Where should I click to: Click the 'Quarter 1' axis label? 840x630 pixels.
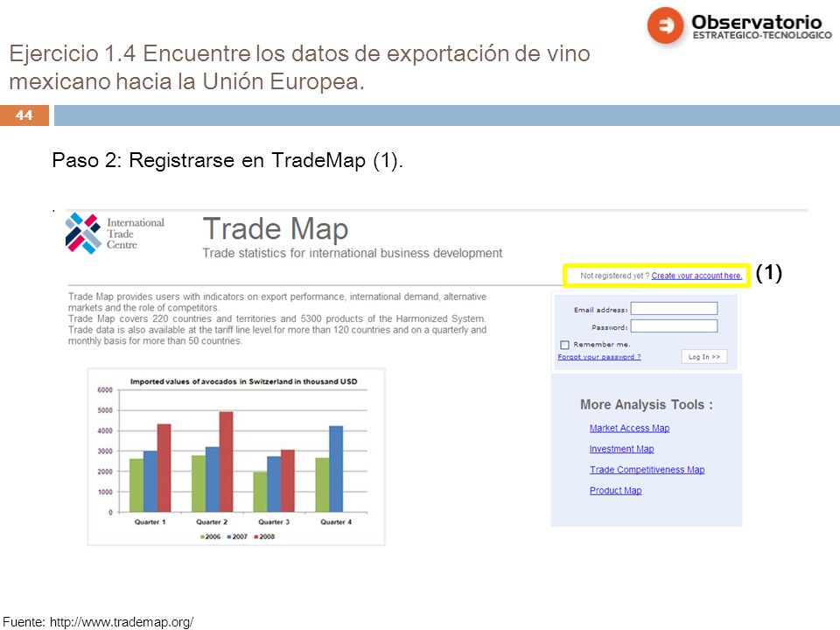[x=150, y=521]
